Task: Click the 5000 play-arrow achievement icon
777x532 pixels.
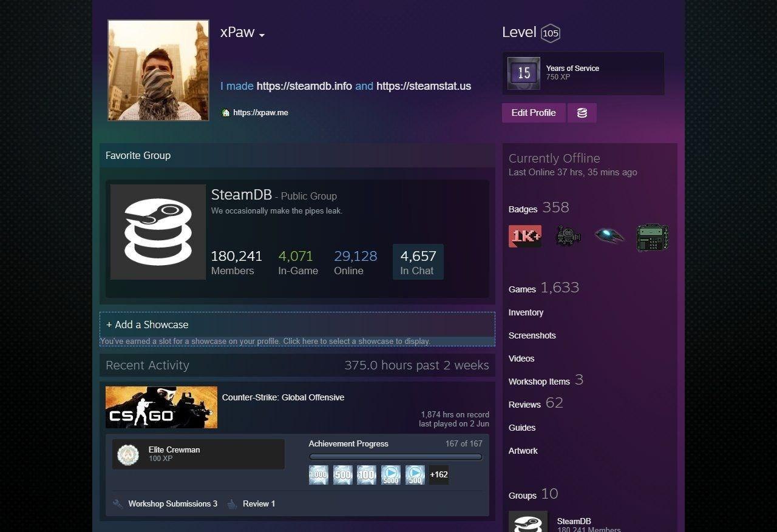Action: click(391, 475)
